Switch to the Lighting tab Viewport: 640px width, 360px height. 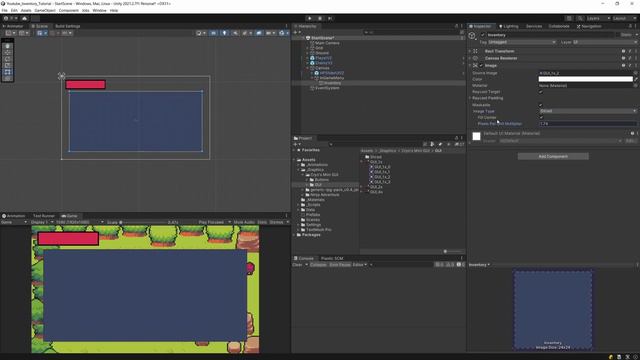coord(509,26)
